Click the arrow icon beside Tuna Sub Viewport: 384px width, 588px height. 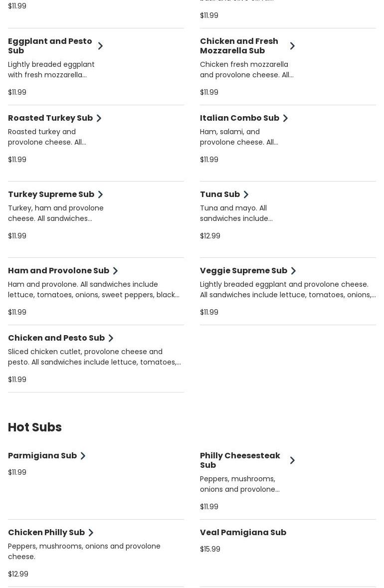[x=246, y=195]
